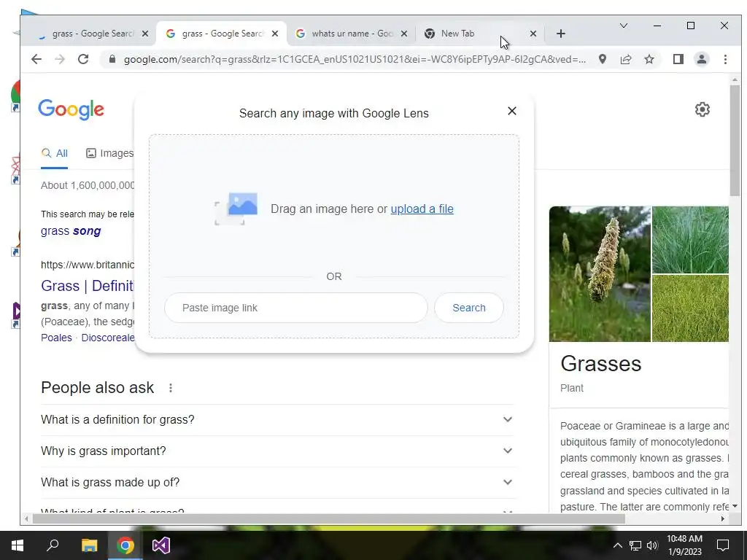This screenshot has height=560, width=747.
Task: Switch to the Images results tab
Action: (x=110, y=153)
